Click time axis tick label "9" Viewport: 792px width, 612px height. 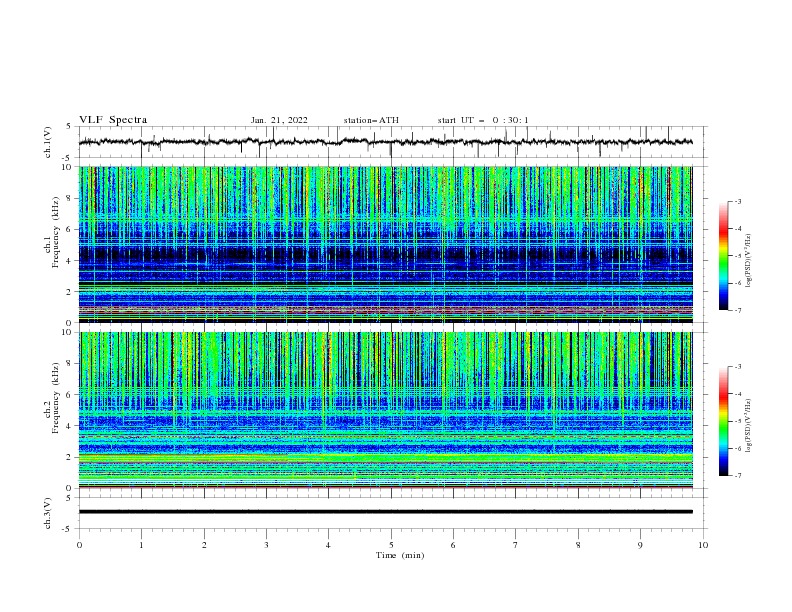tap(640, 545)
